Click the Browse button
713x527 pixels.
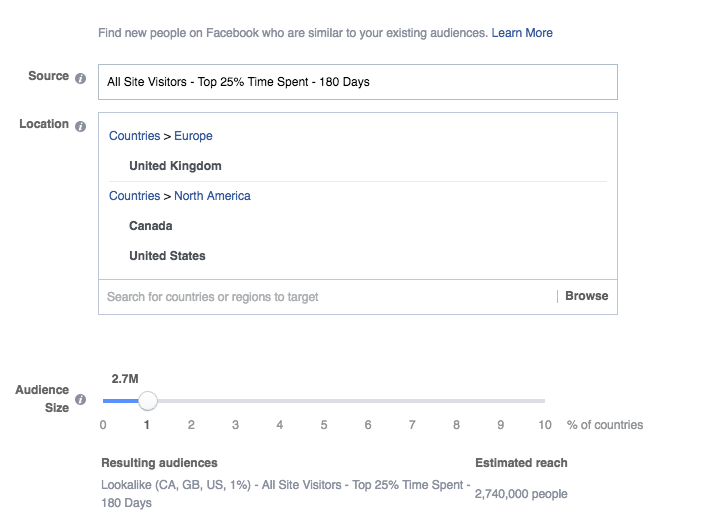586,296
